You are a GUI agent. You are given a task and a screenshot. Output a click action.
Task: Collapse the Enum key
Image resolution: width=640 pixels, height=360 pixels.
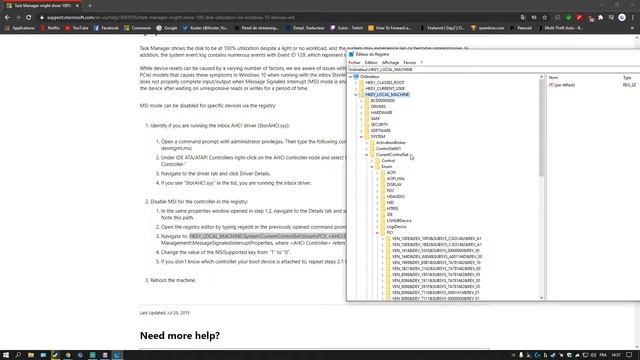pos(372,167)
